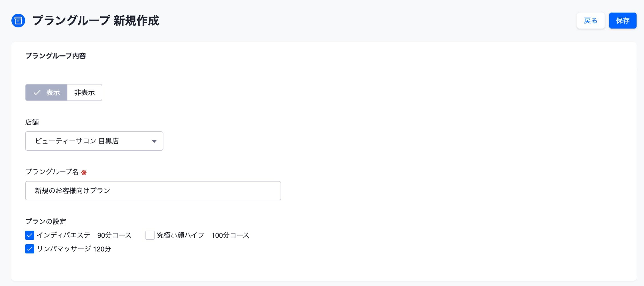Click the リンパマッサージ 120分 label text
The height and width of the screenshot is (286, 644).
(74, 249)
